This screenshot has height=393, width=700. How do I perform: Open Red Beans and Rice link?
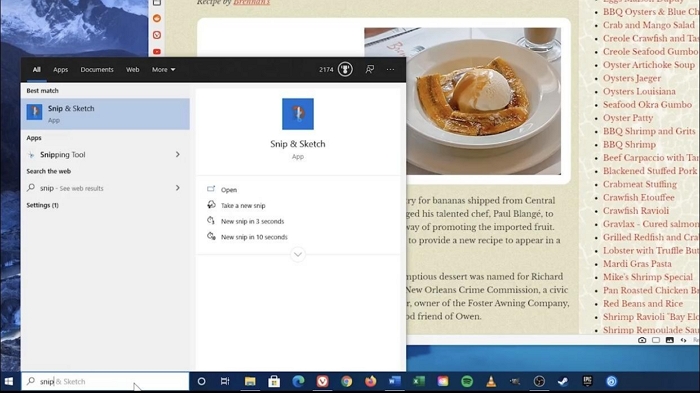643,304
